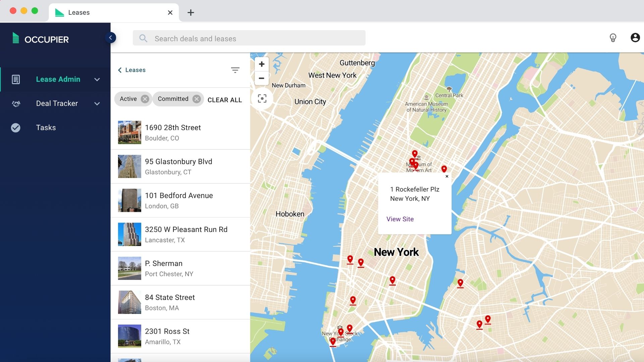Close the 1 Rockefeller Plz map popup
The image size is (644, 362).
point(447,176)
